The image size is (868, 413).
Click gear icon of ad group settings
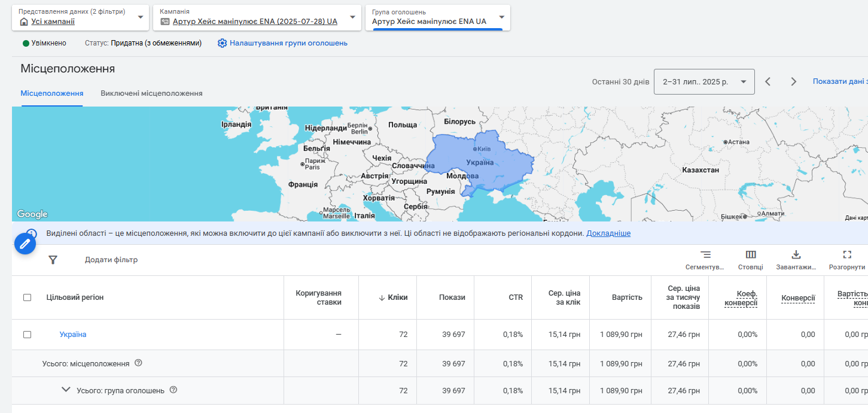(223, 43)
